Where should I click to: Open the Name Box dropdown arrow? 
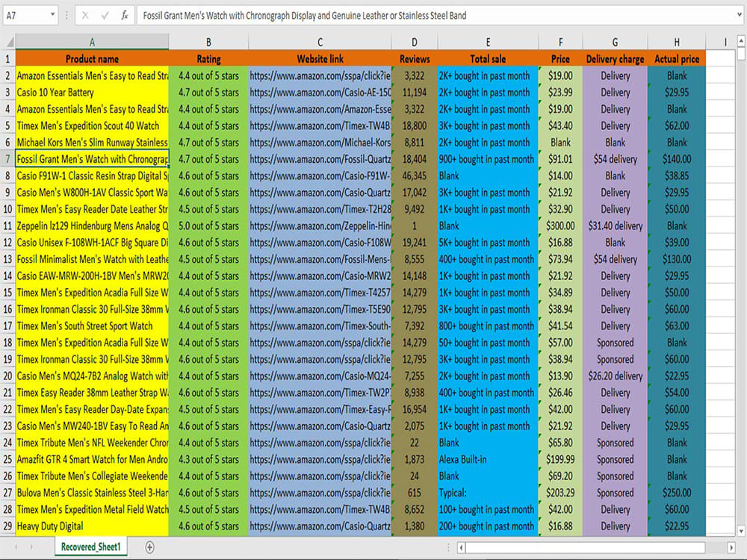click(52, 15)
